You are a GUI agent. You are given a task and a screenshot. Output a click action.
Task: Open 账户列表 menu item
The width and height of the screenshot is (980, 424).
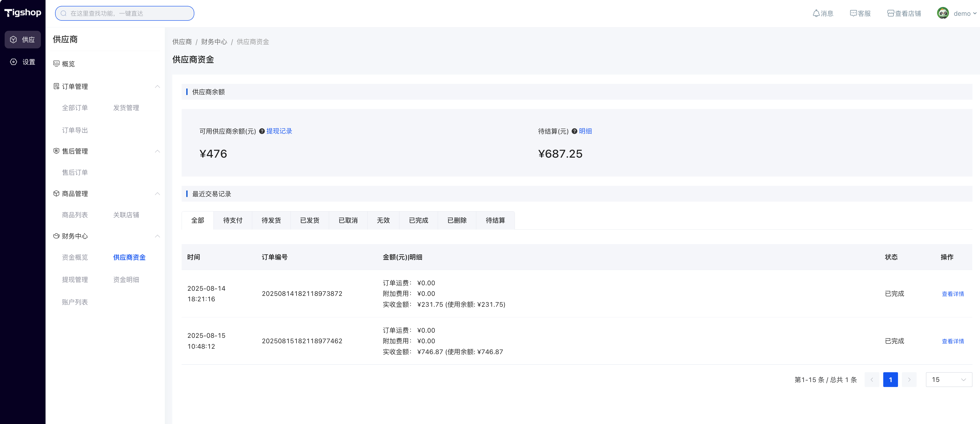75,302
